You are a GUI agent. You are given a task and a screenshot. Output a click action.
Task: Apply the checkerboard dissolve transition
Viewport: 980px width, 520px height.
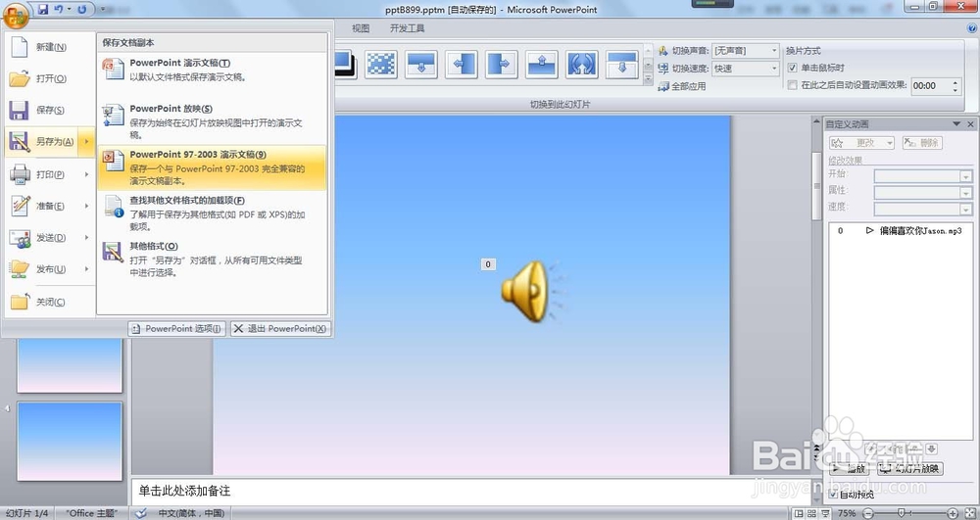pos(381,64)
